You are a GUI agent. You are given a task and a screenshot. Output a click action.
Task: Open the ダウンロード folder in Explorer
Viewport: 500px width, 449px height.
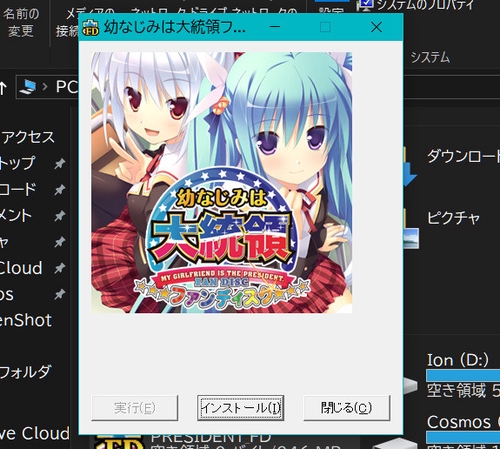pyautogui.click(x=463, y=156)
